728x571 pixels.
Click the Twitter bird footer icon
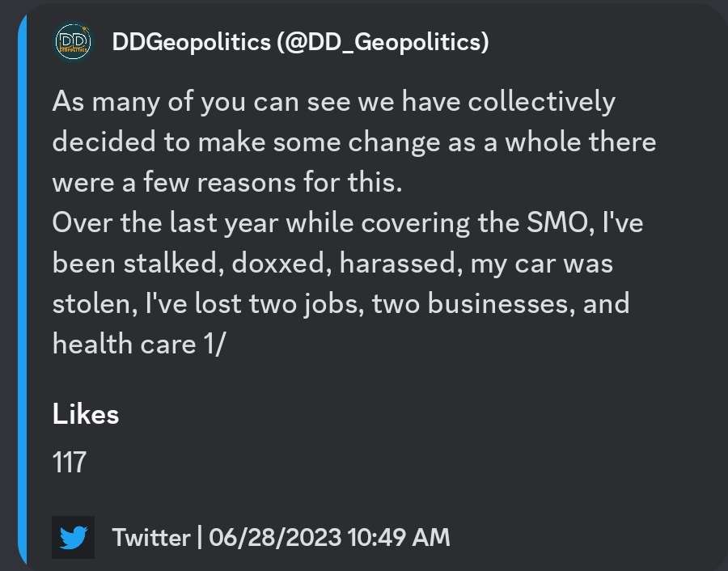(x=73, y=537)
